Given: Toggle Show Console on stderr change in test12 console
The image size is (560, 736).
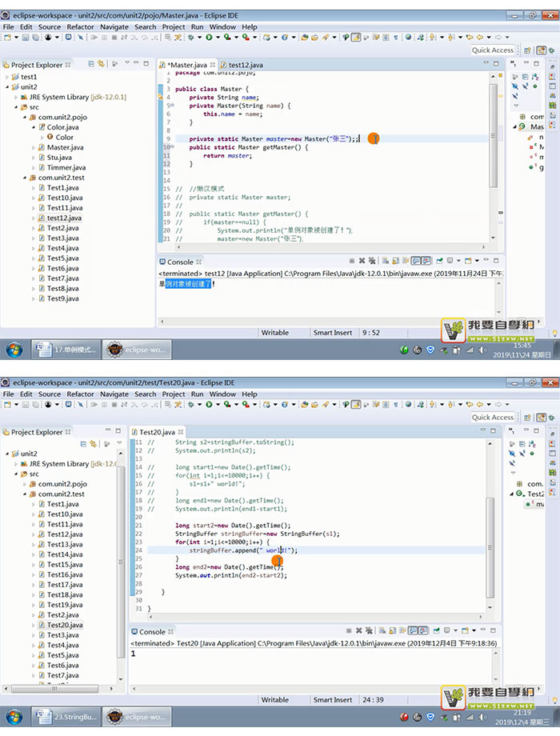Looking at the screenshot, I should tap(426, 261).
